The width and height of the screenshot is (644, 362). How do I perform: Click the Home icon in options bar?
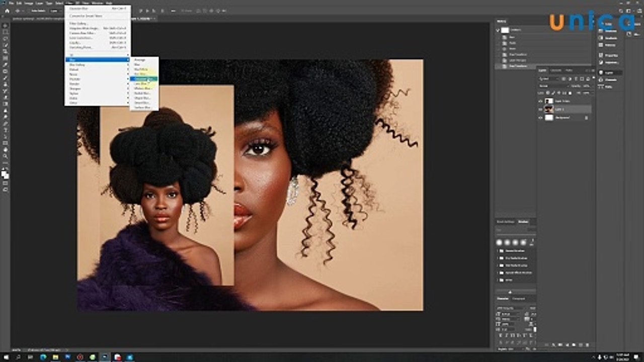point(7,11)
